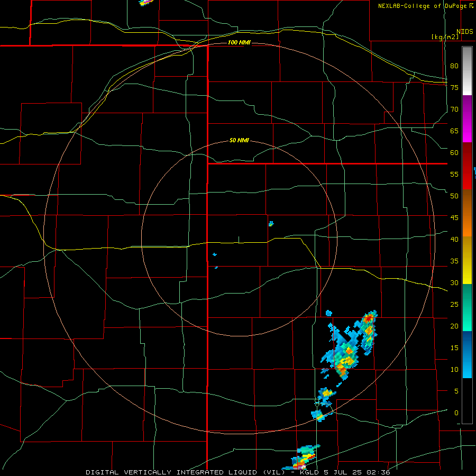Click the 0 value on the color scale

coord(456,413)
